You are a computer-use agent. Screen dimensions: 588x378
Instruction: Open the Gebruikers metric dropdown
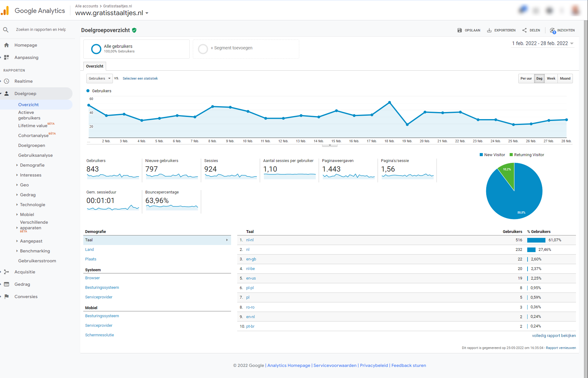point(99,79)
